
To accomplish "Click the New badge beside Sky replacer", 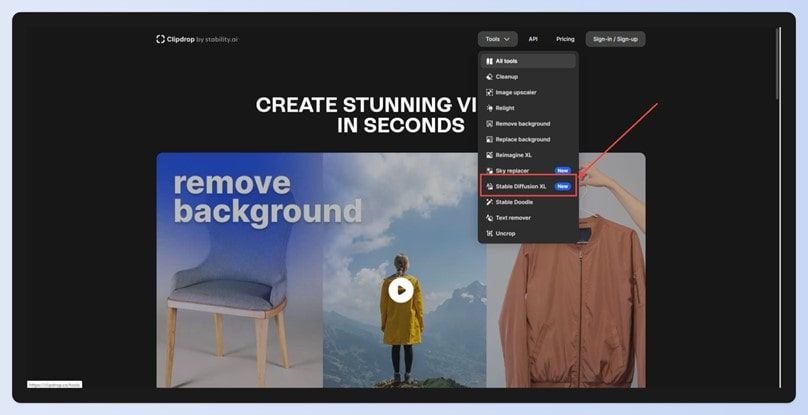I will [563, 171].
